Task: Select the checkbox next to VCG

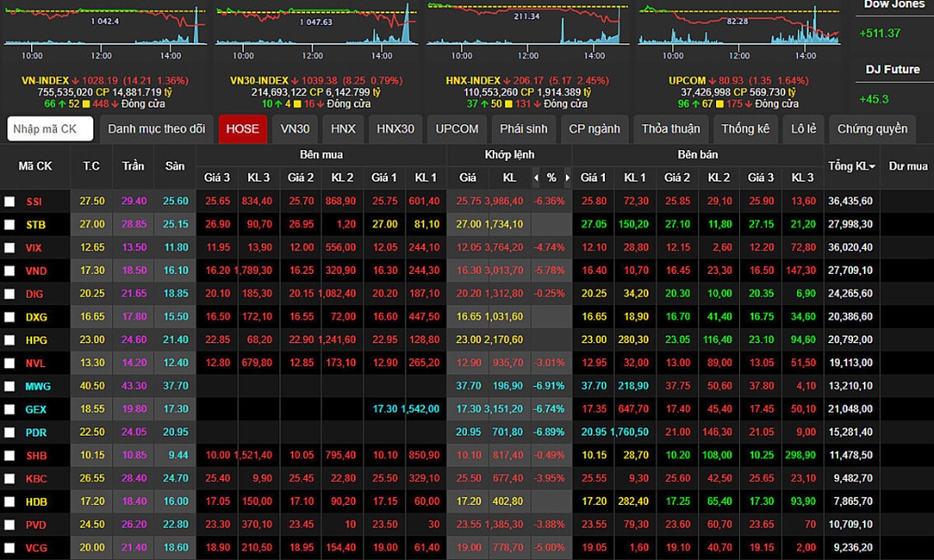Action: point(10,548)
